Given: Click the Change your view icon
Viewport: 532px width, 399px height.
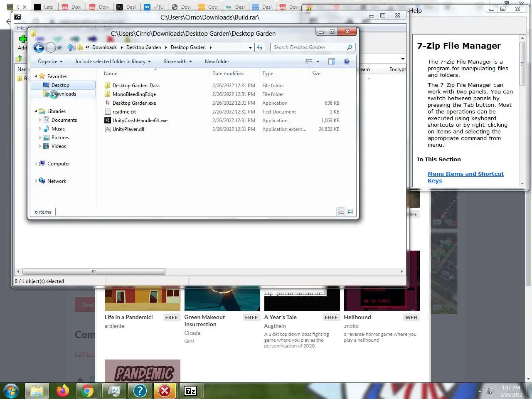Looking at the screenshot, I should coord(309,62).
